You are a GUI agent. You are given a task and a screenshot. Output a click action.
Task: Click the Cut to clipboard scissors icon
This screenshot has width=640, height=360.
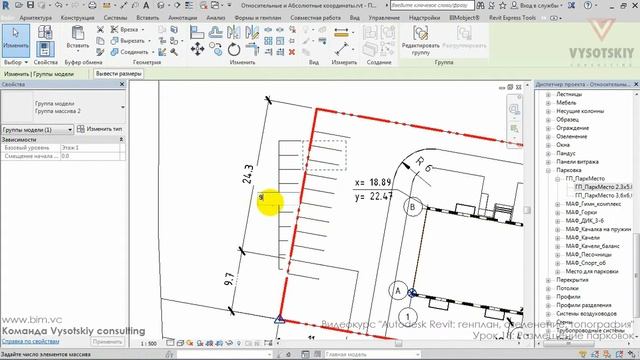[100, 29]
